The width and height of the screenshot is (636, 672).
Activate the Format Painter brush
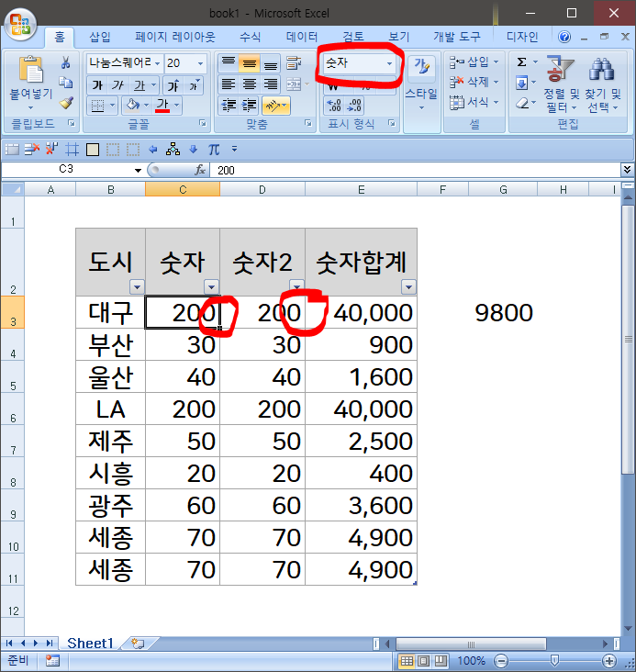(66, 103)
